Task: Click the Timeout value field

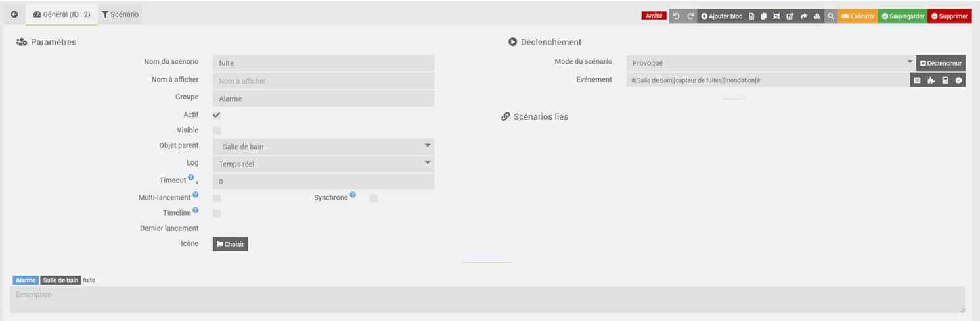Action: pyautogui.click(x=323, y=182)
